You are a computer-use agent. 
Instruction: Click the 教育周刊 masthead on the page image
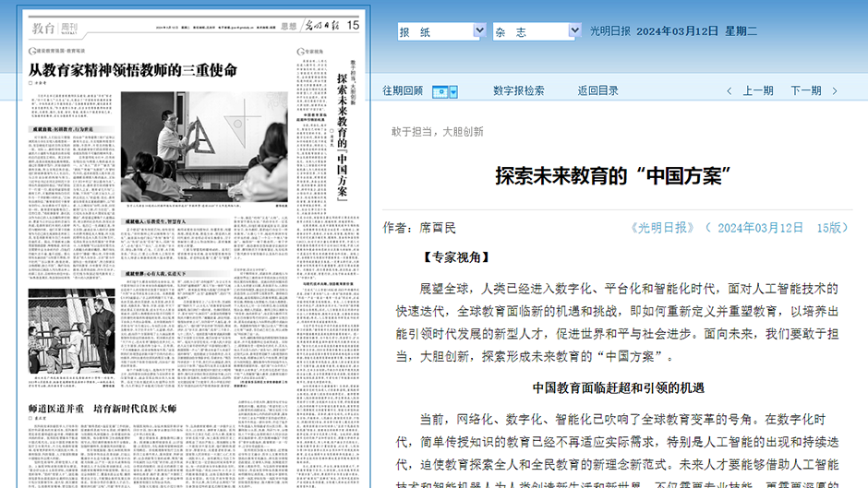pos(54,28)
